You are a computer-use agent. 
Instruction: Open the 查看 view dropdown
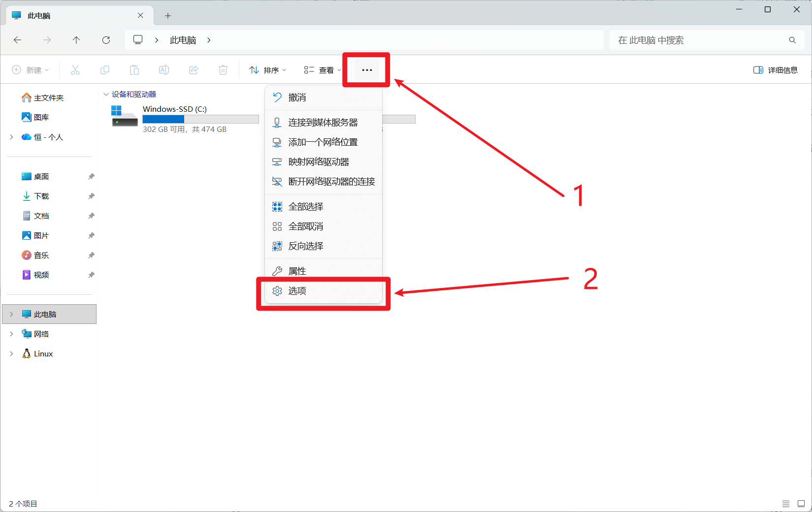click(x=323, y=70)
